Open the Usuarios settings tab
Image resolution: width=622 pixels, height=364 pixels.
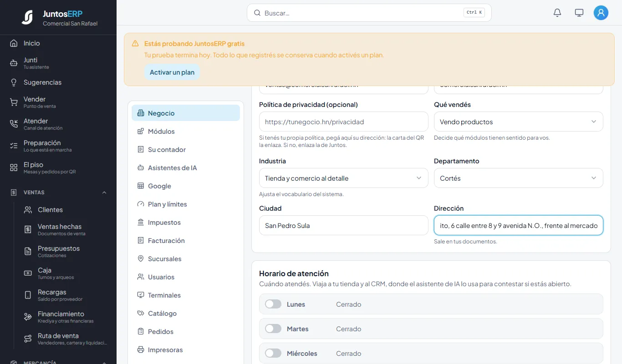186,277
